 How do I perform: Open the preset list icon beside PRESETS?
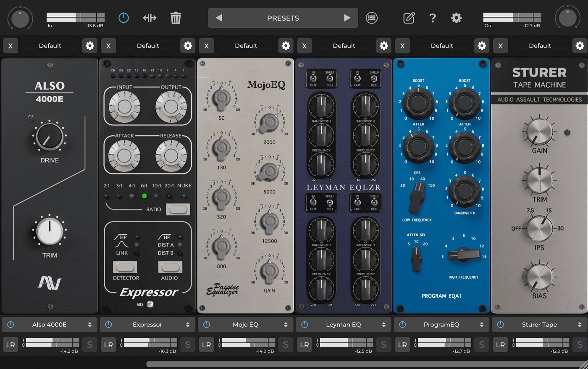371,18
